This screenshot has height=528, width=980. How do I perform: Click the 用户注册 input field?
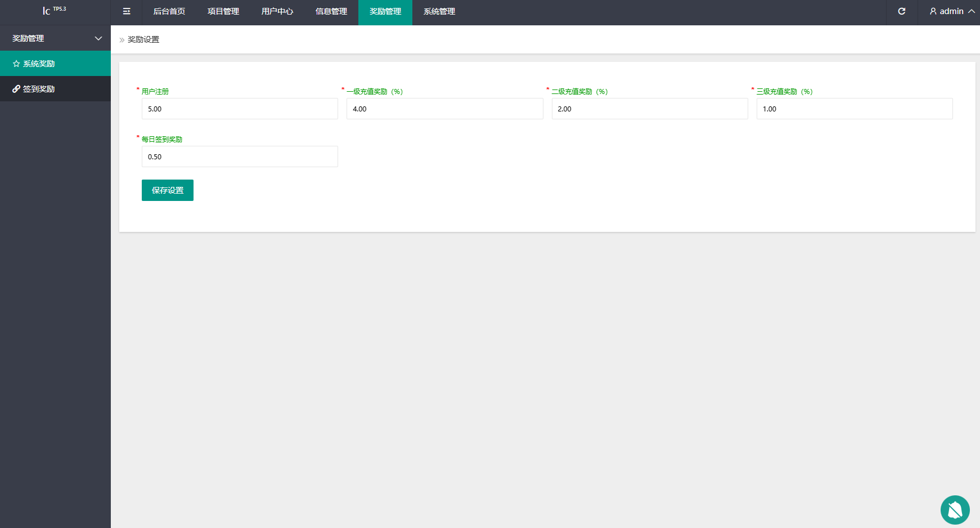pos(240,109)
